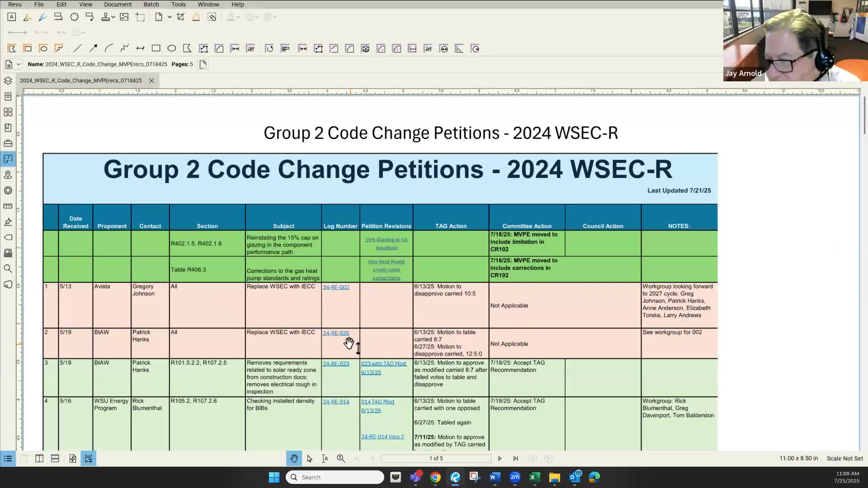Open the file properties dropdown beside Name
868x488 pixels.
[19, 64]
